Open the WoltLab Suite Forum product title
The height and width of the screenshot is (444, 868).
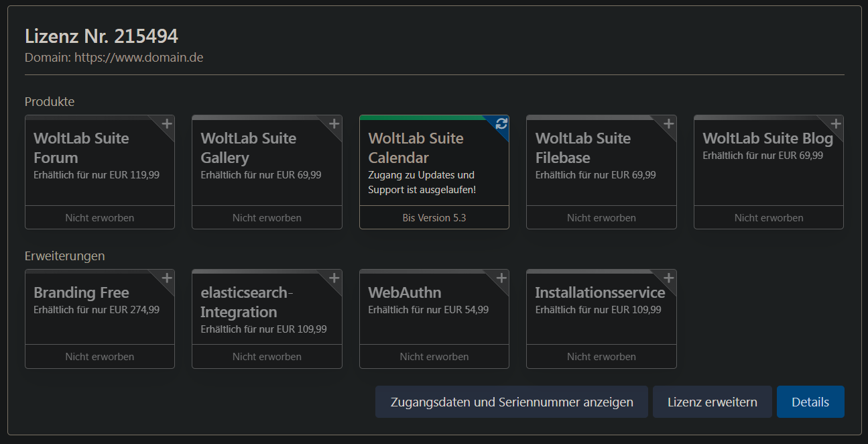point(81,148)
